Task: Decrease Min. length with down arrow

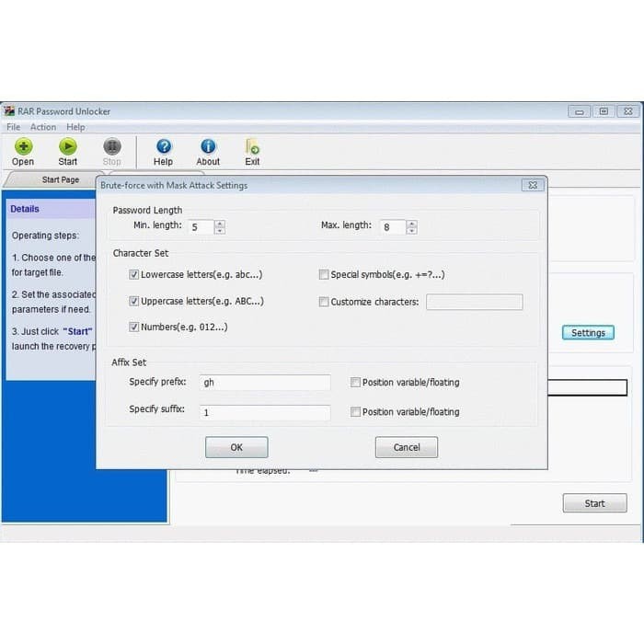Action: pos(220,231)
